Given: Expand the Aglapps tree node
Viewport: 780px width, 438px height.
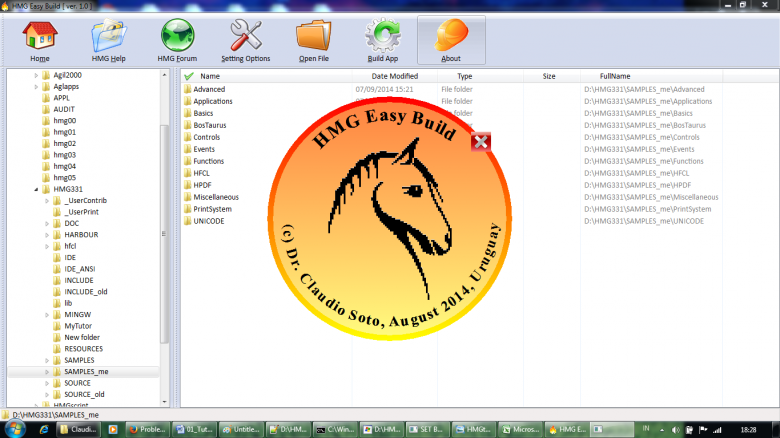Looking at the screenshot, I should (36, 87).
